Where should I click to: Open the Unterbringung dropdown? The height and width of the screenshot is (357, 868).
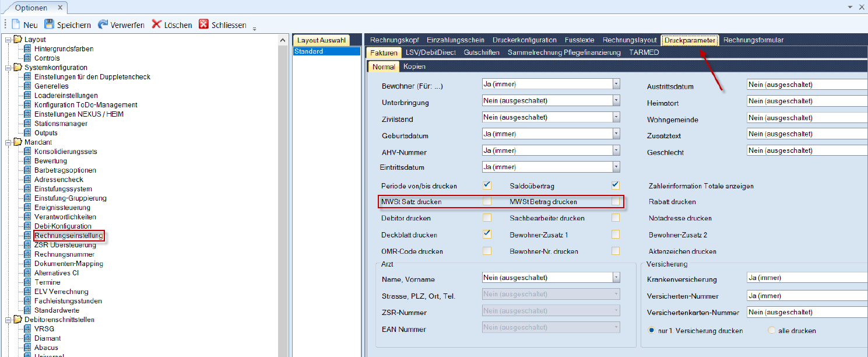(x=616, y=101)
